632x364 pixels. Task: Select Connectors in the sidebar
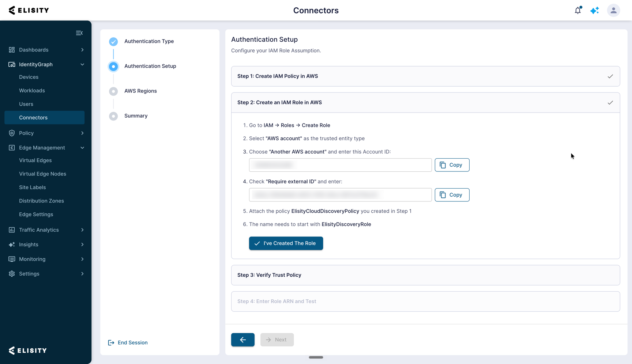tap(44, 118)
